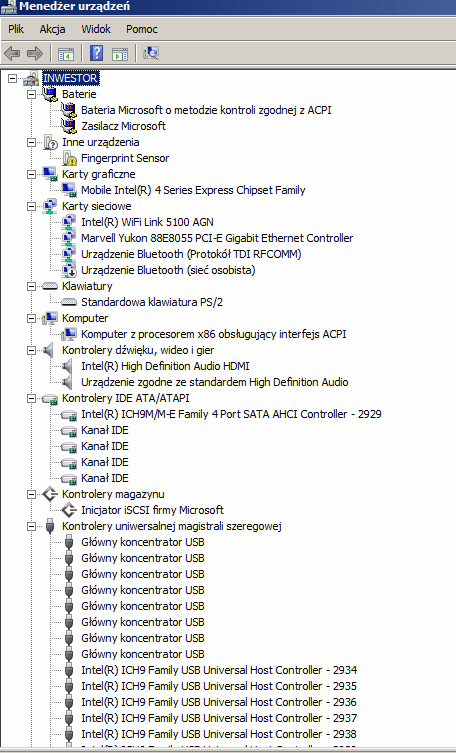Select Komputer z procesorem x86 obsługujący interfejs ACPI

point(214,334)
